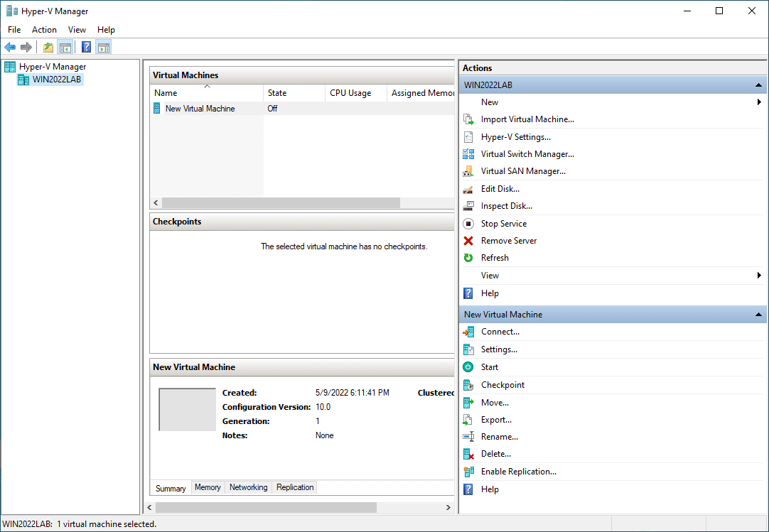Click Help link under WIN2022LAB actions
Viewport: 769px width, 532px height.
click(x=490, y=293)
